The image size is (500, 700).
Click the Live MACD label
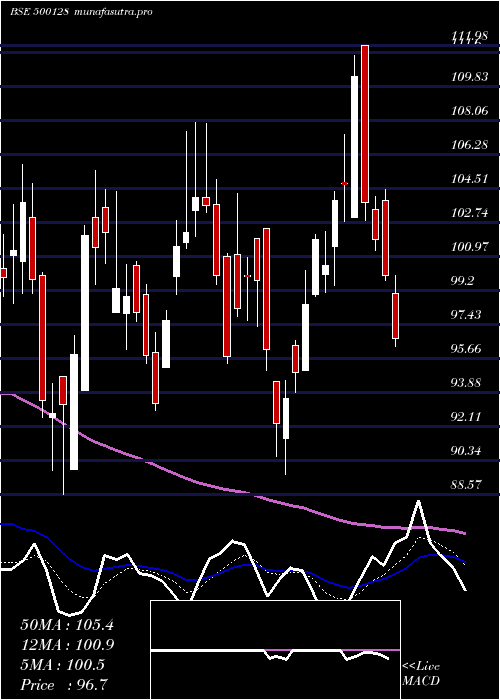[421, 673]
